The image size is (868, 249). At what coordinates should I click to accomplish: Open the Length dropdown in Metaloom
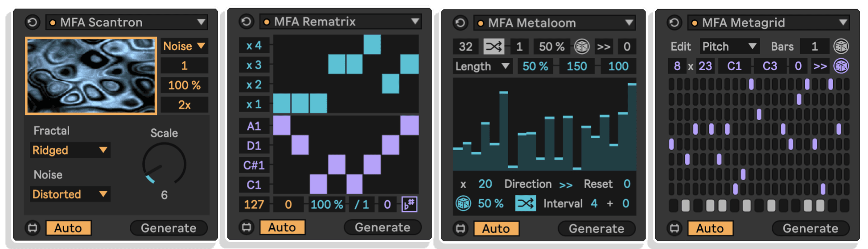pos(482,66)
